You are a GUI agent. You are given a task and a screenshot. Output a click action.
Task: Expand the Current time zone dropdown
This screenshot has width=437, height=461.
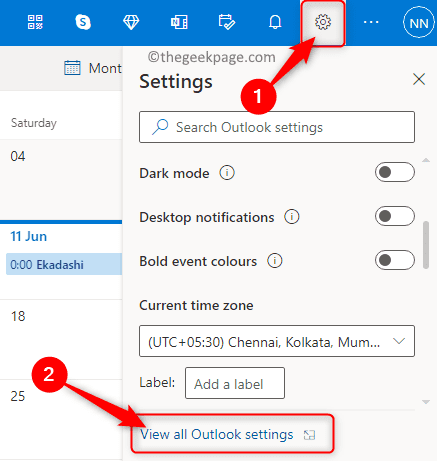click(x=277, y=341)
